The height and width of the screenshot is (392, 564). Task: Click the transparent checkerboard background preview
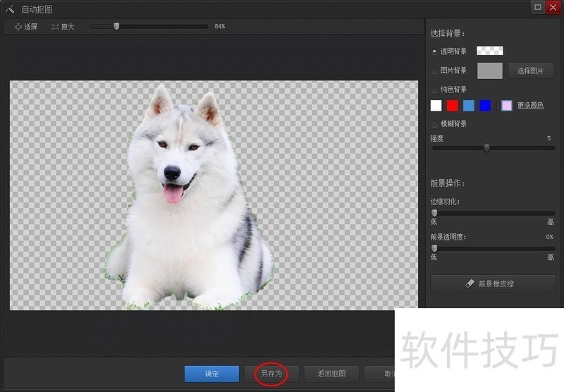[x=490, y=51]
